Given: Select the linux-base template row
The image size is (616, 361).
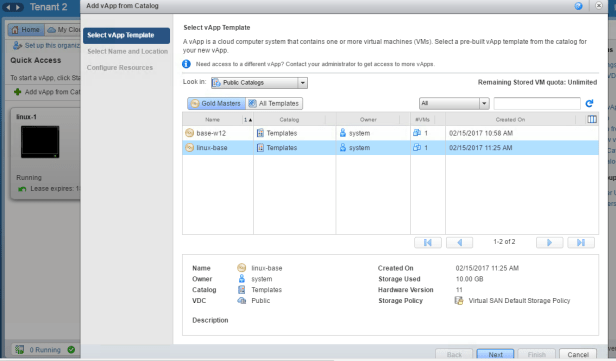Looking at the screenshot, I should click(x=390, y=148).
